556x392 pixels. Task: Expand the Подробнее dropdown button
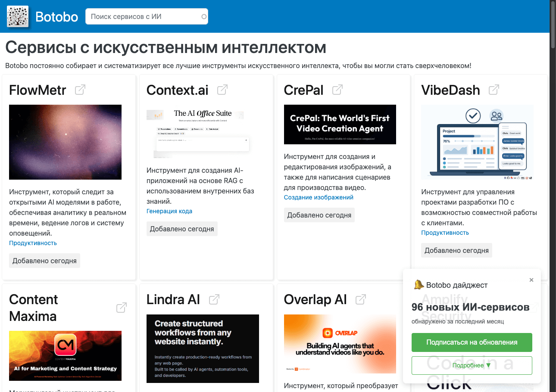click(x=472, y=365)
